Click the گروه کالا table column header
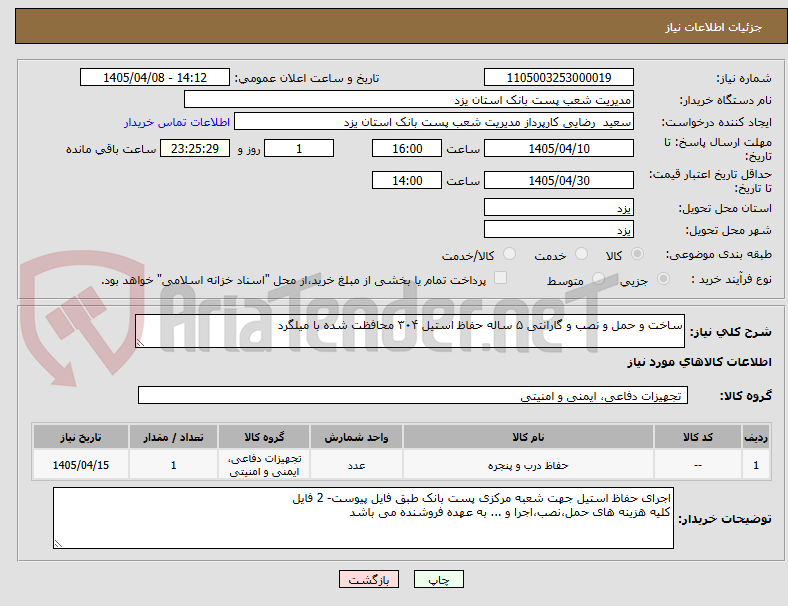 (264, 437)
